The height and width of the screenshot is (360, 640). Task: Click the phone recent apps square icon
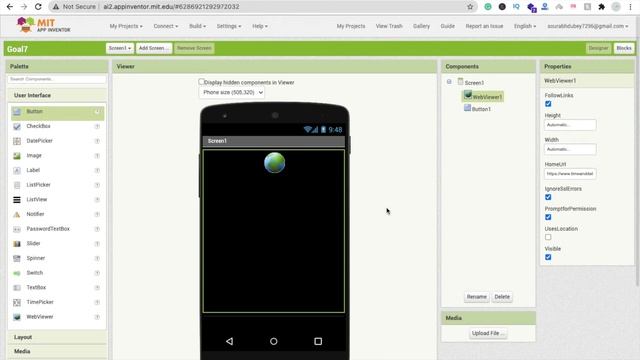[x=318, y=341]
